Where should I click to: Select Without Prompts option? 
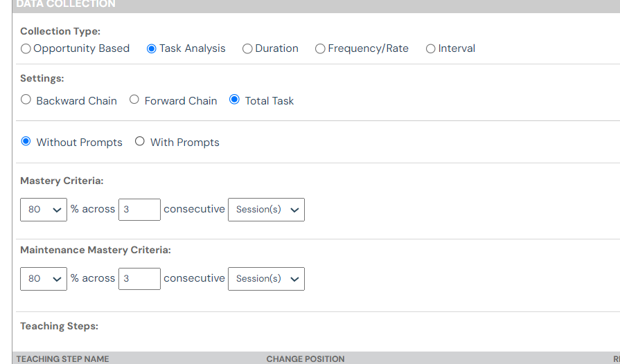click(26, 141)
